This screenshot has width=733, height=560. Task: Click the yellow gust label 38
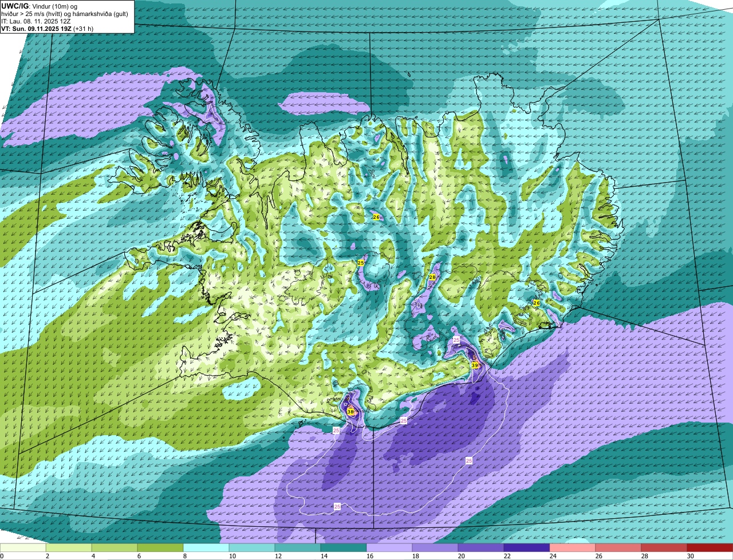[350, 411]
